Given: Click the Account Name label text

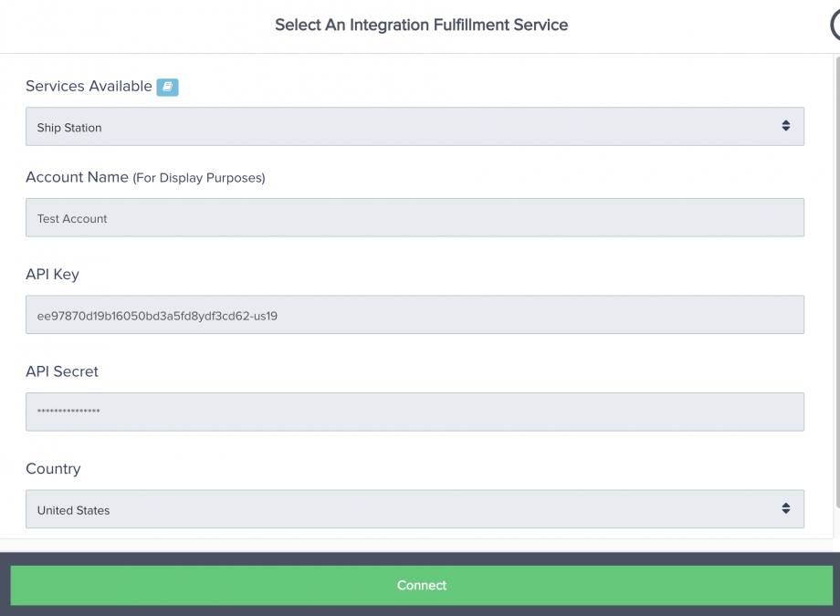Looking at the screenshot, I should click(77, 178).
